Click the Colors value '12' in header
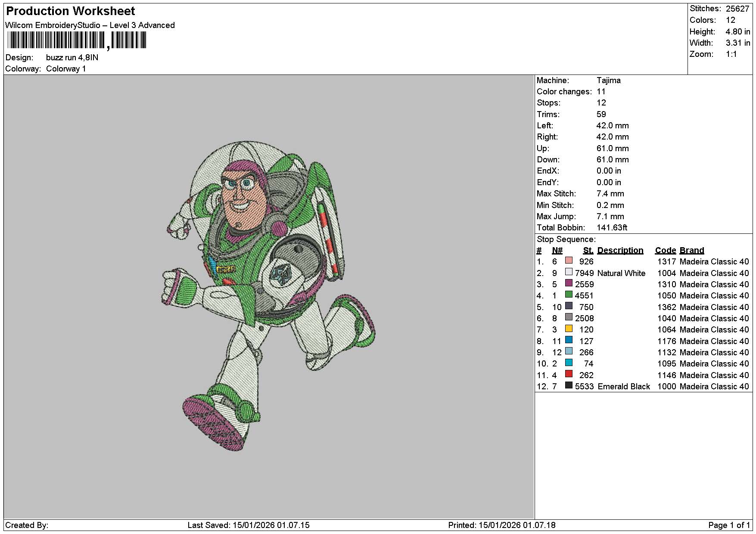This screenshot has height=534, width=756. pyautogui.click(x=730, y=20)
